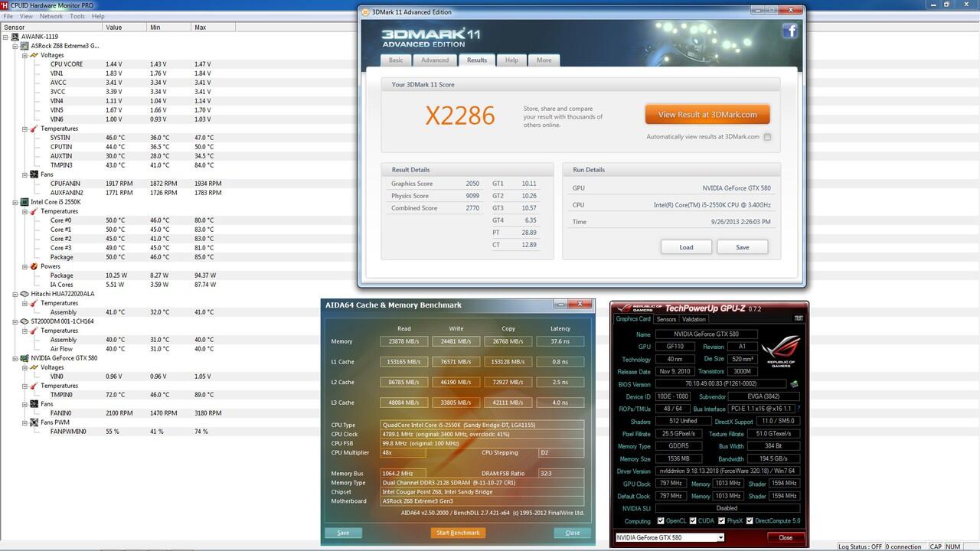Click the motherboard icon beside ASRock Z68 Extreme3
Screen dimensions: 980x551
tap(24, 46)
